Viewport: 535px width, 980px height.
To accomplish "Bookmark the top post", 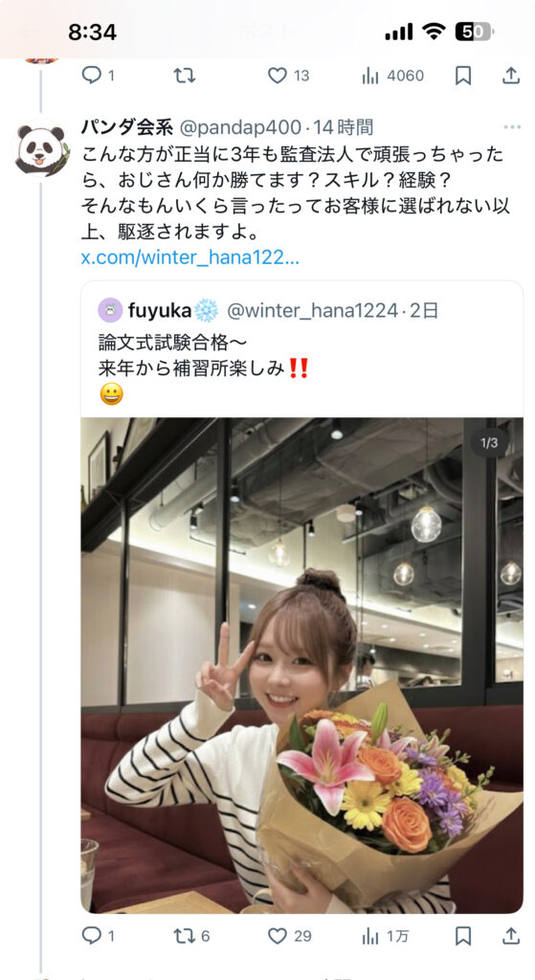I will (462, 76).
